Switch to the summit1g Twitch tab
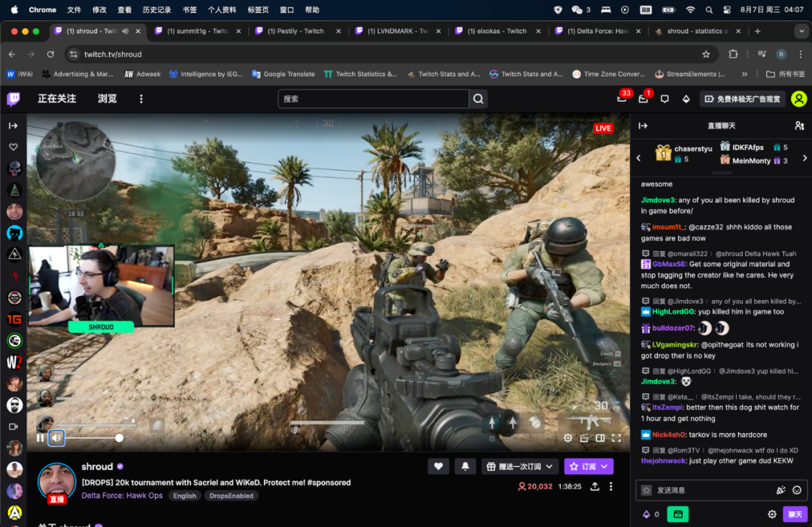 [x=198, y=31]
